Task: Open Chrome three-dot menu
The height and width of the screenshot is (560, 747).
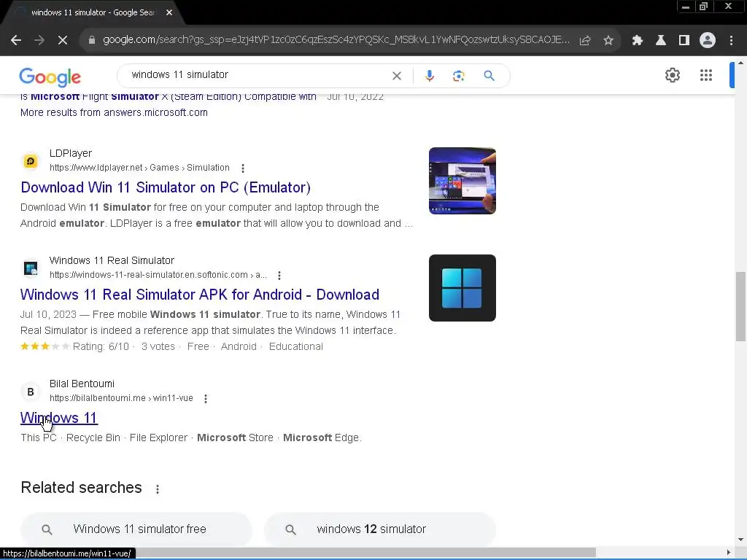Action: [731, 41]
